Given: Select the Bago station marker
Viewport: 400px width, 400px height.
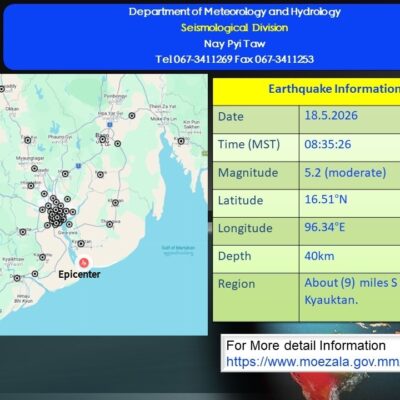Looking at the screenshot, I should pyautogui.click(x=103, y=139).
